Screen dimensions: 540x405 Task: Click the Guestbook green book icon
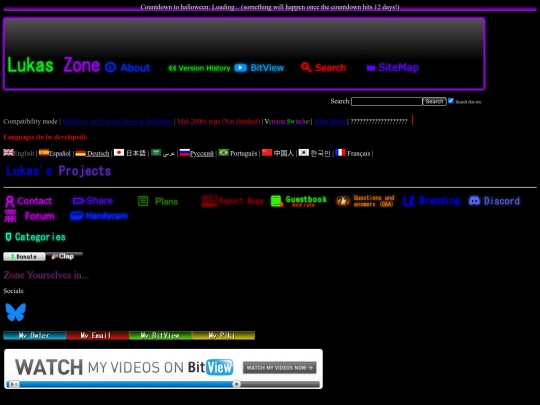coord(277,201)
